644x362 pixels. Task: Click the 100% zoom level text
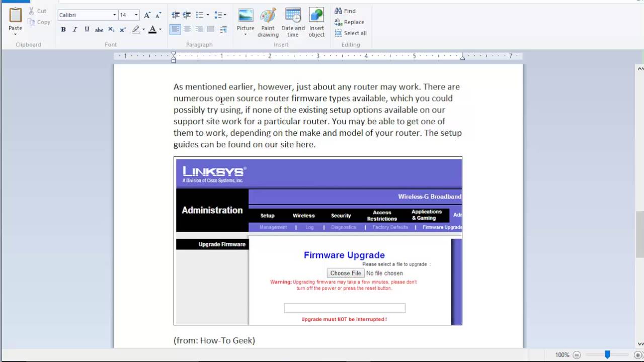click(562, 355)
